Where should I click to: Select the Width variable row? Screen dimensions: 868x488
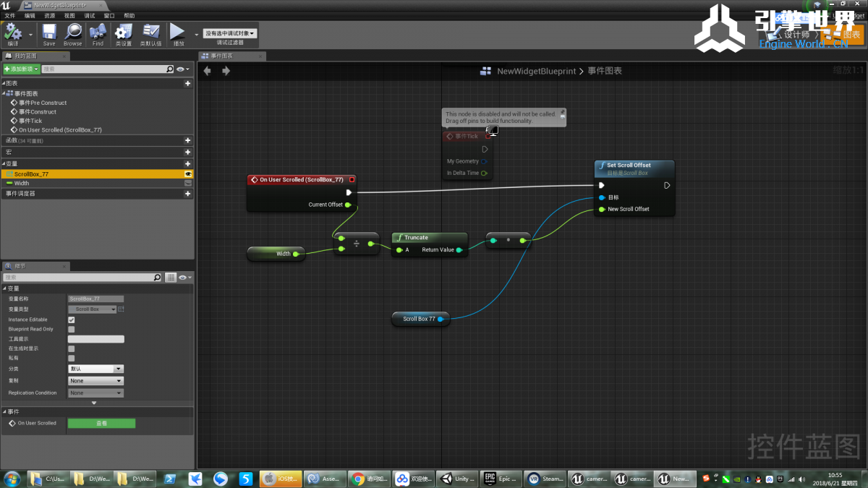point(97,184)
